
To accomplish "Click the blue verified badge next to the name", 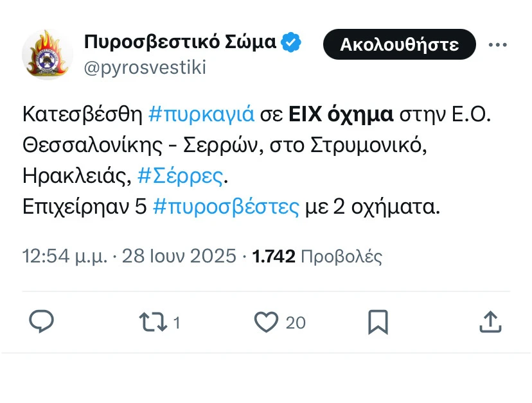I will point(291,41).
